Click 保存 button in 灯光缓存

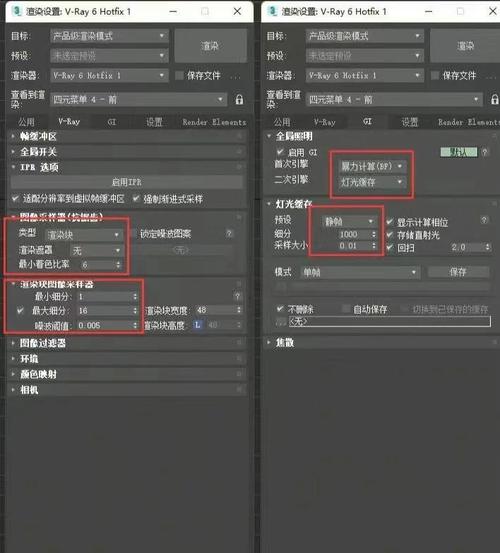(458, 272)
